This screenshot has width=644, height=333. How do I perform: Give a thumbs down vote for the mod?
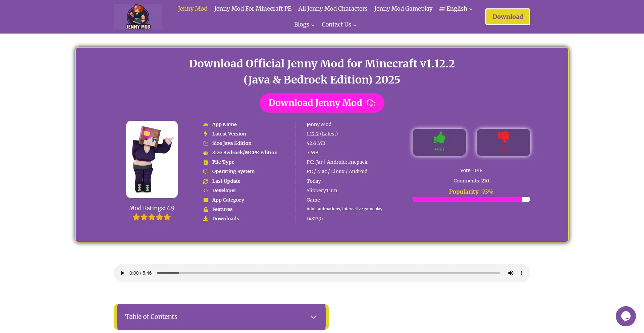[503, 142]
